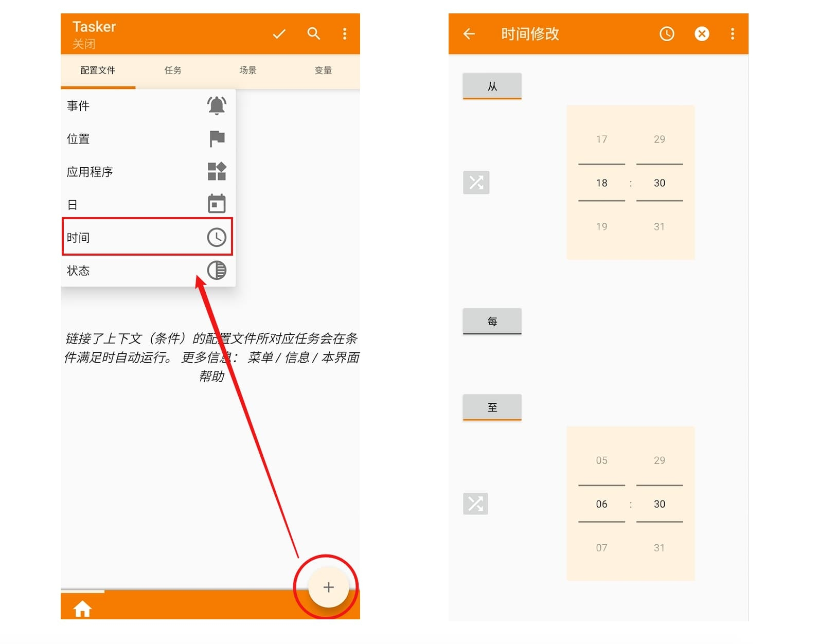Image resolution: width=819 pixels, height=644 pixels.
Task: Open the 时间修改 overflow menu
Action: tap(733, 34)
